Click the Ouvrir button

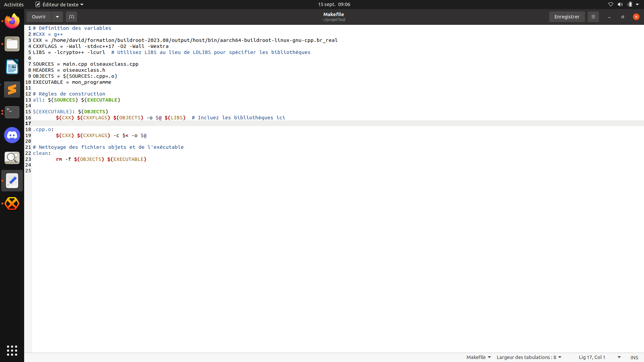(39, 17)
